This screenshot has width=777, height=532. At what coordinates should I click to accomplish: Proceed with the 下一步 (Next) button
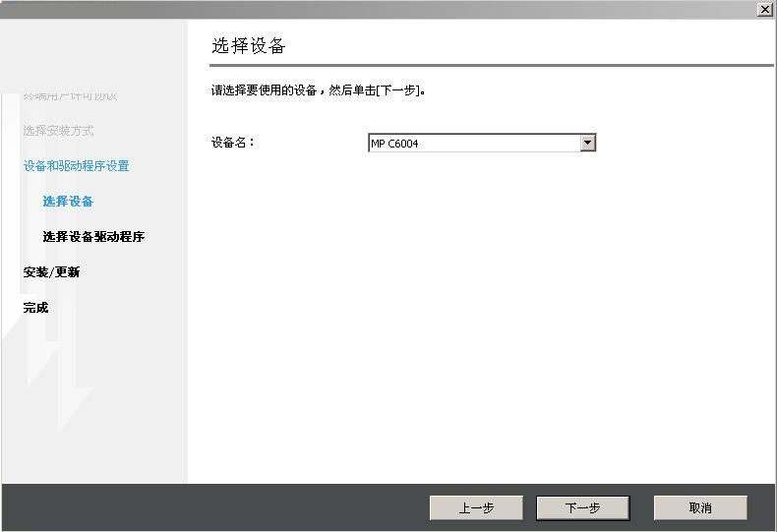tap(582, 507)
